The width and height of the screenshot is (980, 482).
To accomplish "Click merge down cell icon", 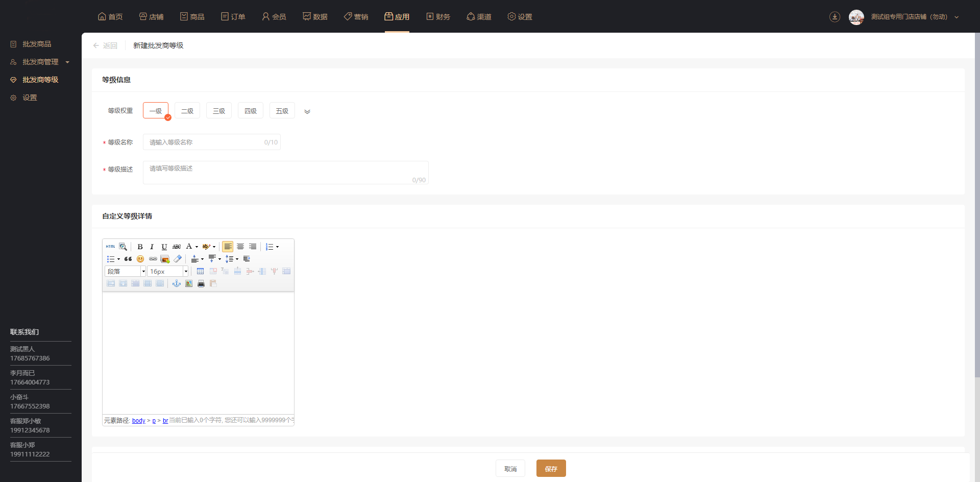I will point(123,283).
